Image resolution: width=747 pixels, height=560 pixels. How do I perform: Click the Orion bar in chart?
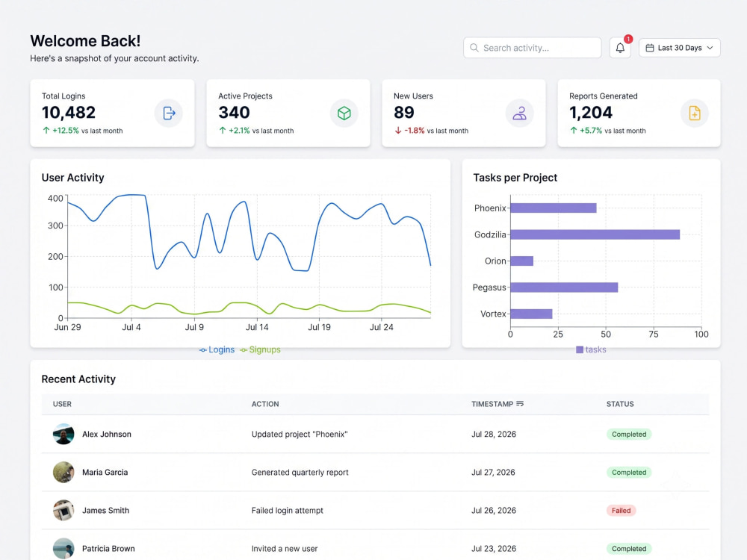click(521, 261)
